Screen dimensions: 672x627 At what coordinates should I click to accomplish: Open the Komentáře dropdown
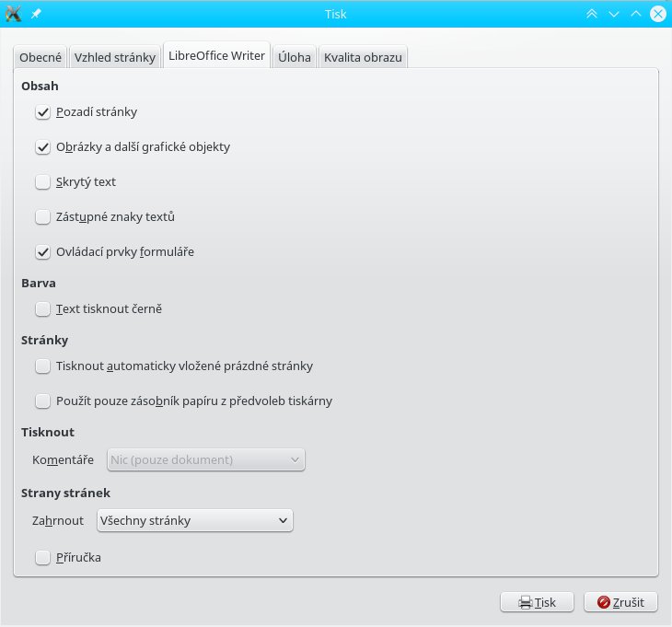pyautogui.click(x=205, y=459)
